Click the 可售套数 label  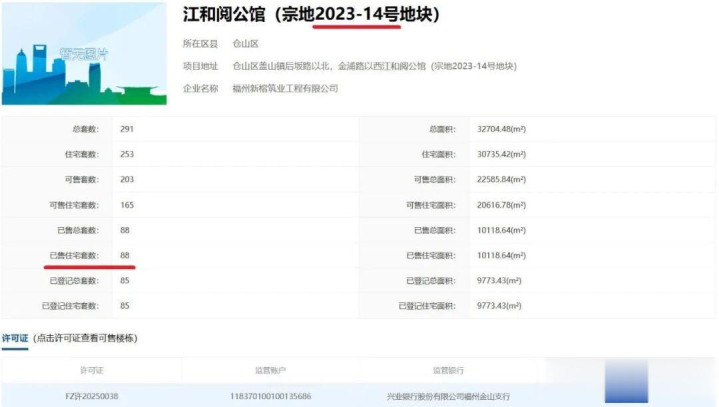coord(82,180)
